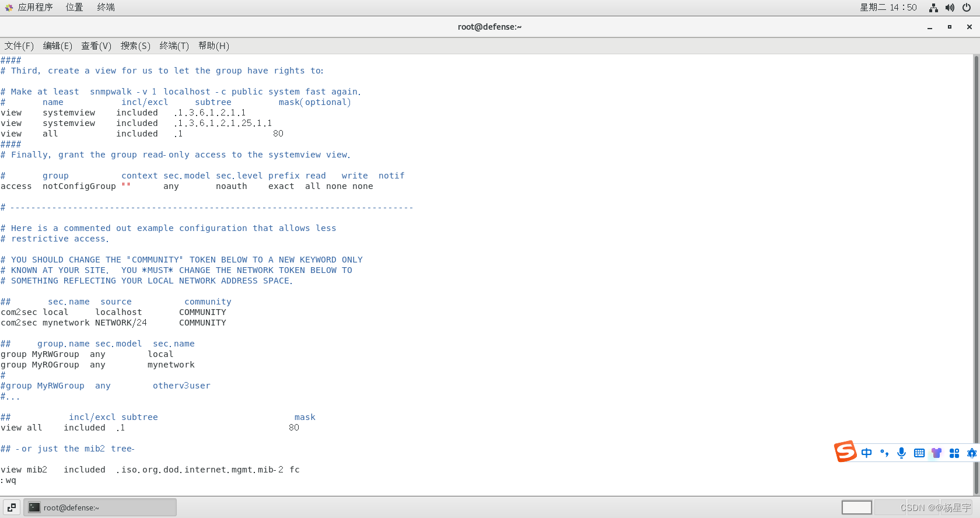Open the 查看(V) menu
Screen dimensions: 980x518
96,46
